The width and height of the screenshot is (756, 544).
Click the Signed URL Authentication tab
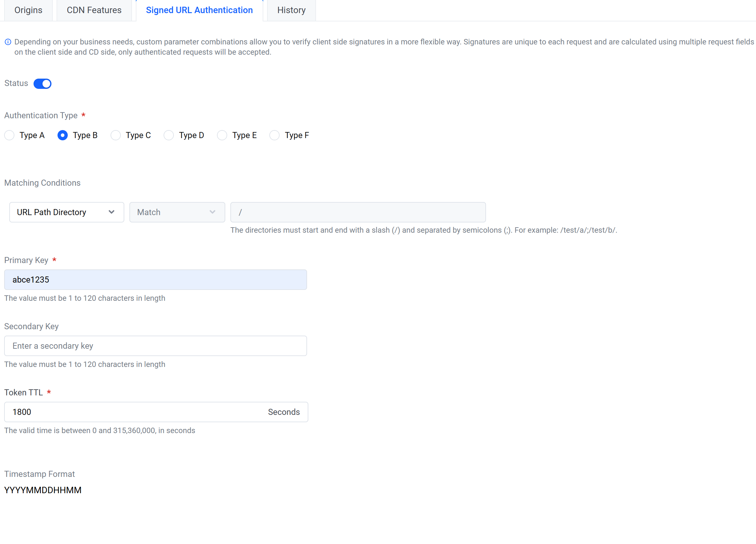point(199,10)
